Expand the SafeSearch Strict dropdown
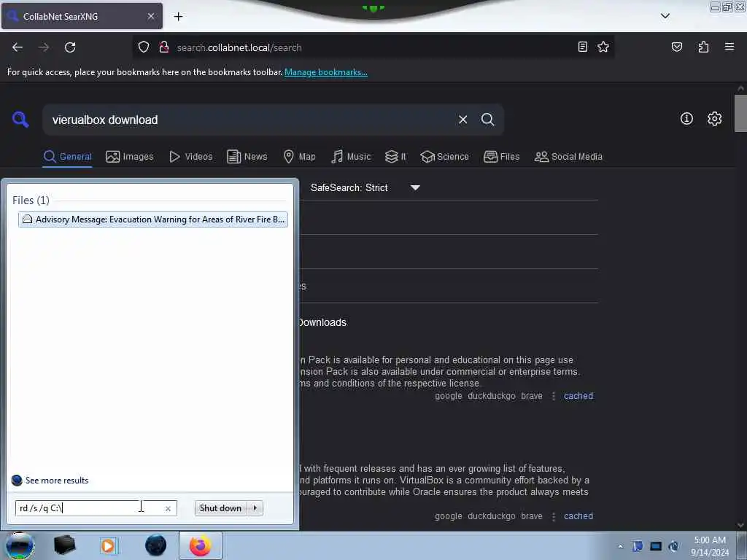The image size is (747, 560). (415, 187)
